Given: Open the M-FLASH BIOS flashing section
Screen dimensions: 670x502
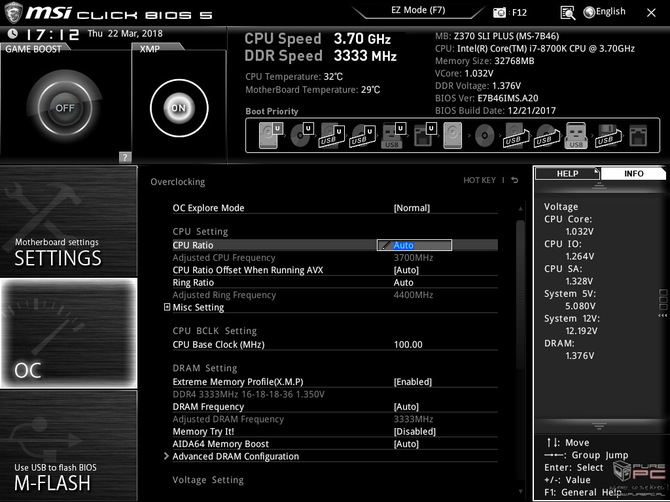Looking at the screenshot, I should [x=68, y=445].
